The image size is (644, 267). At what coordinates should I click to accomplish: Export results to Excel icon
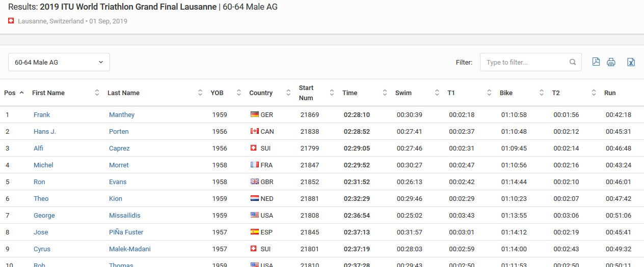click(631, 62)
